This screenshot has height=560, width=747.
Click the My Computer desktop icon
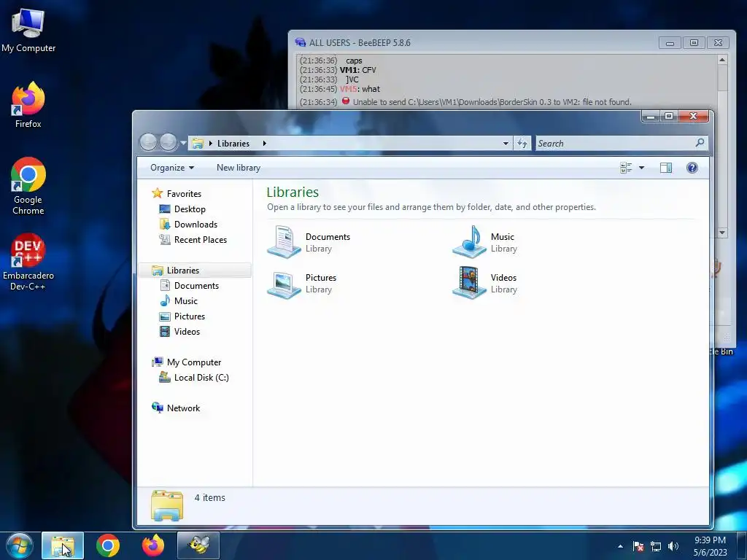click(28, 29)
